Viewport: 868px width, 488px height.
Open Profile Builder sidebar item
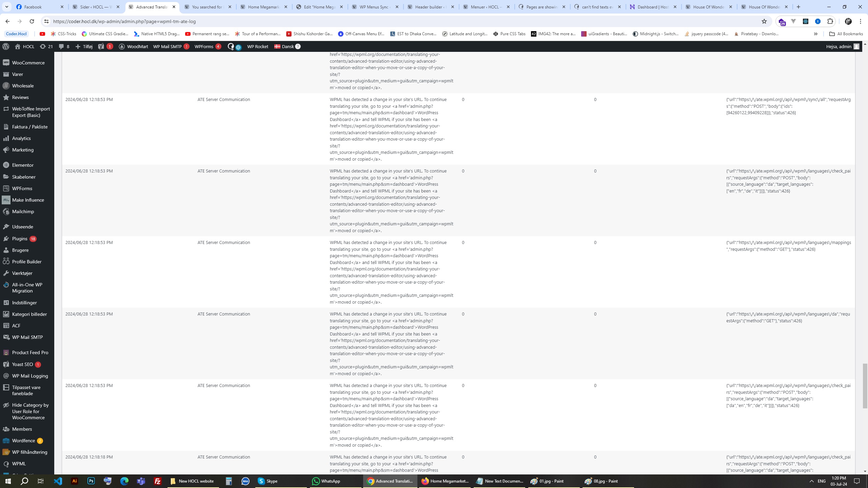pyautogui.click(x=27, y=262)
